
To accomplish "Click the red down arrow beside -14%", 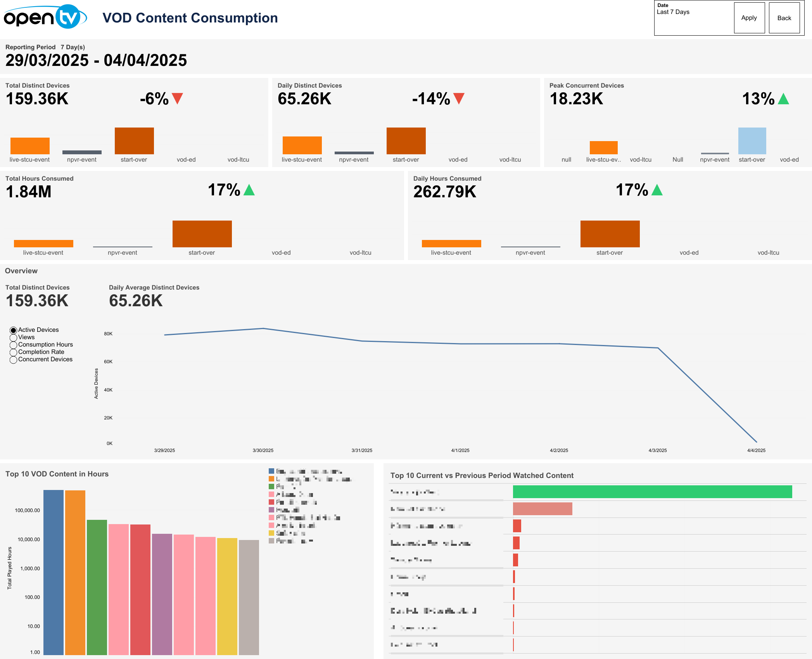I will click(459, 98).
